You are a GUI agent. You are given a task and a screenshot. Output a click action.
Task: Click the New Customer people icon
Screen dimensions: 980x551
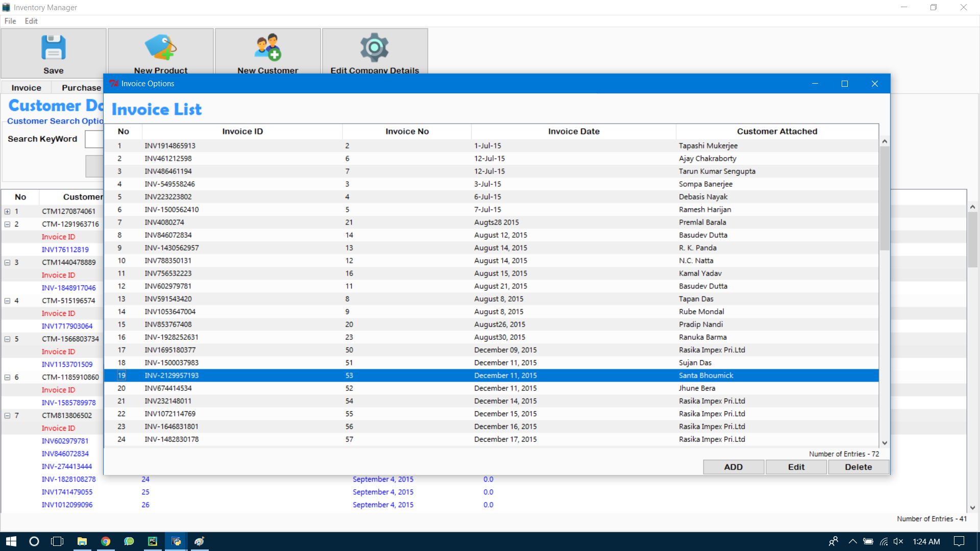point(268,47)
